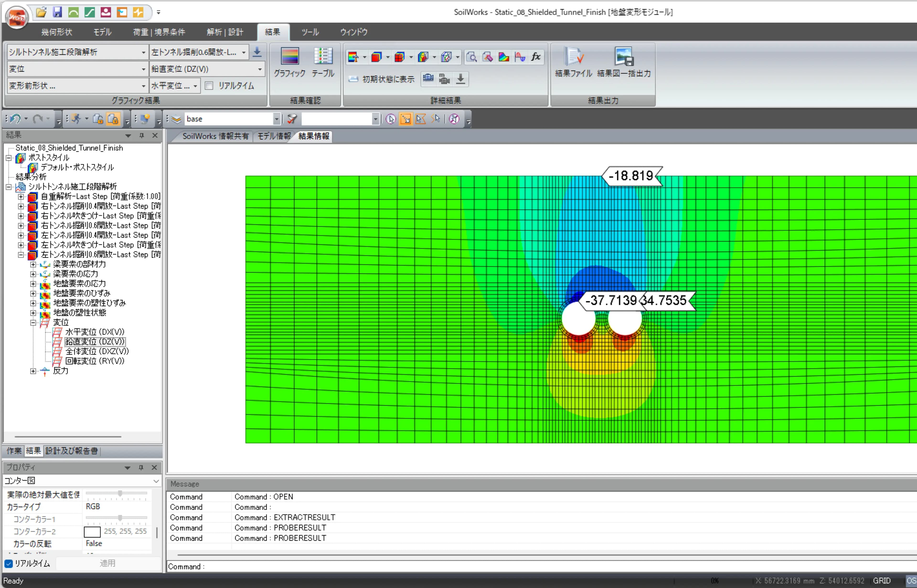The width and height of the screenshot is (917, 588).
Task: Click the SoilWorks application logo button
Action: click(17, 17)
